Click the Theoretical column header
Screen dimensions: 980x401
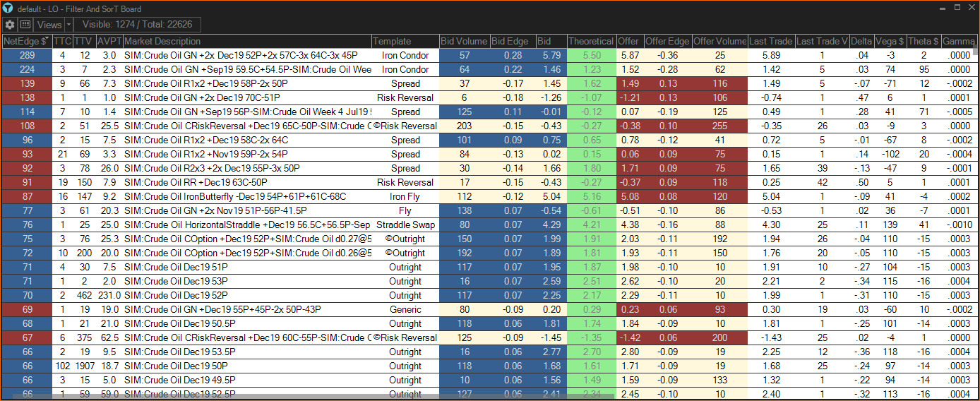(x=591, y=41)
